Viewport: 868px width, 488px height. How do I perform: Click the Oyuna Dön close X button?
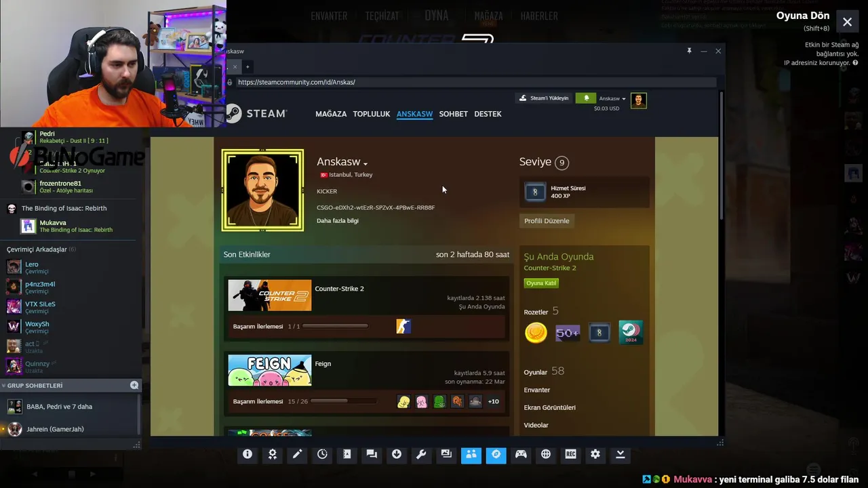pos(848,22)
